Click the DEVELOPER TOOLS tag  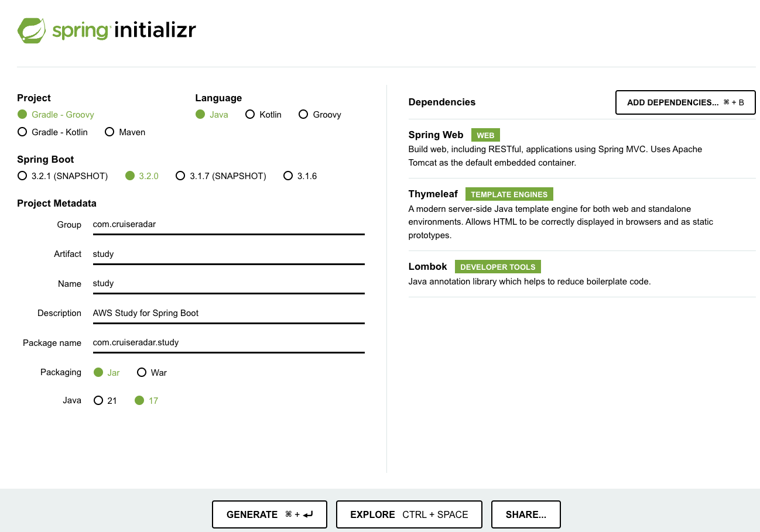point(498,267)
